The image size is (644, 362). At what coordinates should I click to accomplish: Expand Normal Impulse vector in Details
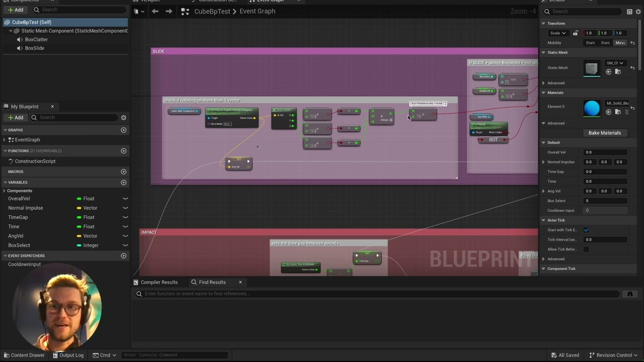coord(543,162)
